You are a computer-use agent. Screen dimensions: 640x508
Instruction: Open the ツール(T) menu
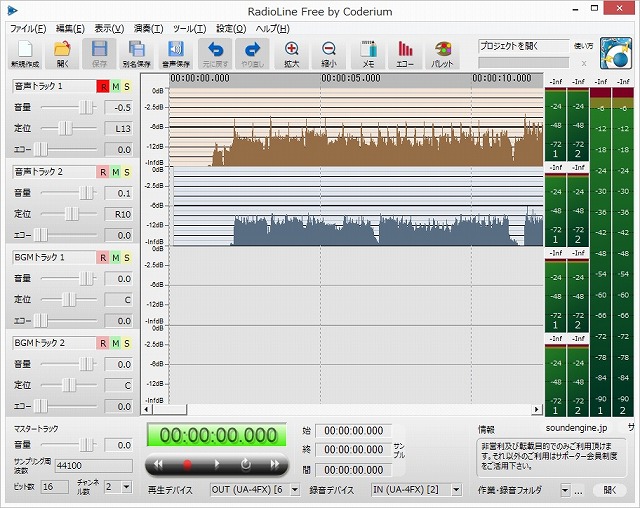coord(189,29)
